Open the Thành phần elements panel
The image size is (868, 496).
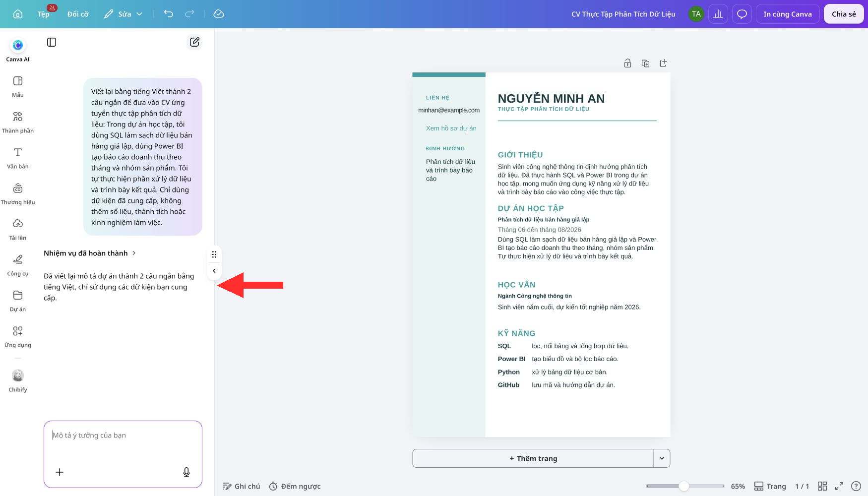click(18, 122)
